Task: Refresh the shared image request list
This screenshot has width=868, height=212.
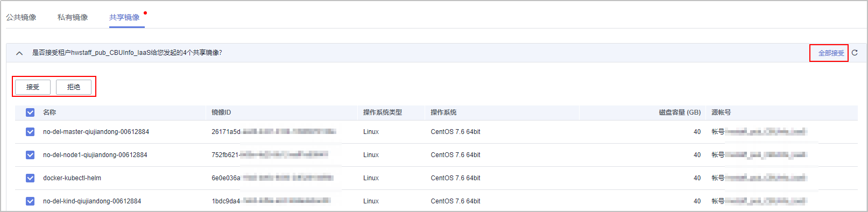Action: 855,53
